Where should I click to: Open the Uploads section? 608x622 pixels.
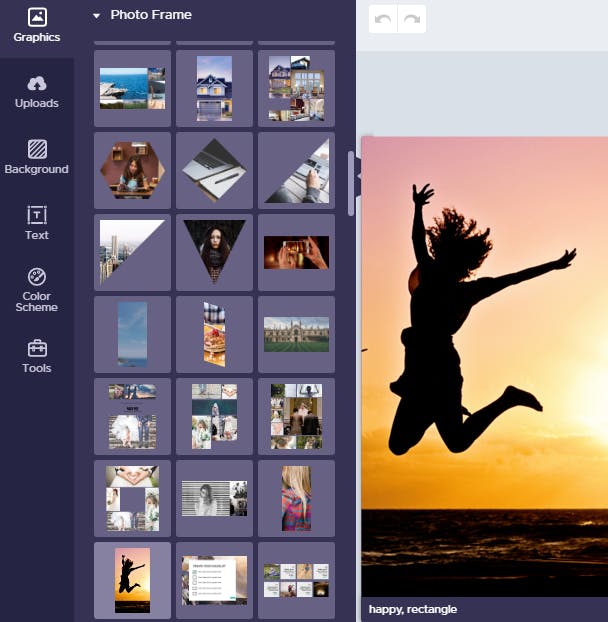point(36,92)
